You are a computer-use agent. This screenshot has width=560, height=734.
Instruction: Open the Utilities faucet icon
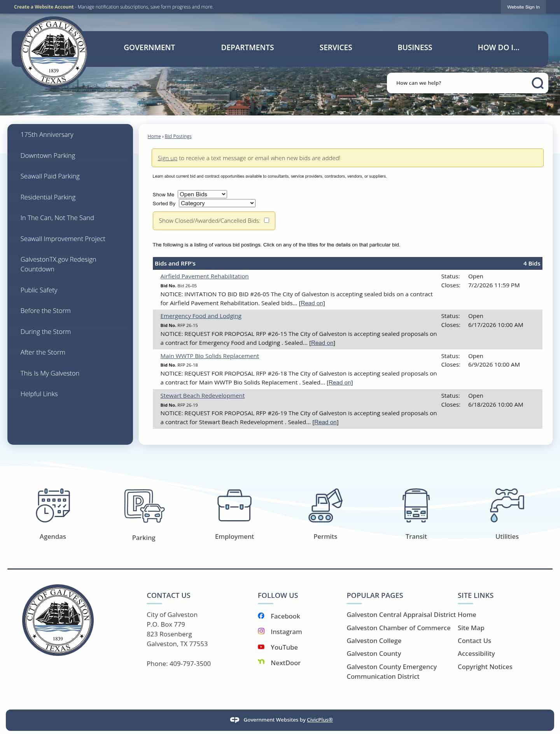pos(507,505)
